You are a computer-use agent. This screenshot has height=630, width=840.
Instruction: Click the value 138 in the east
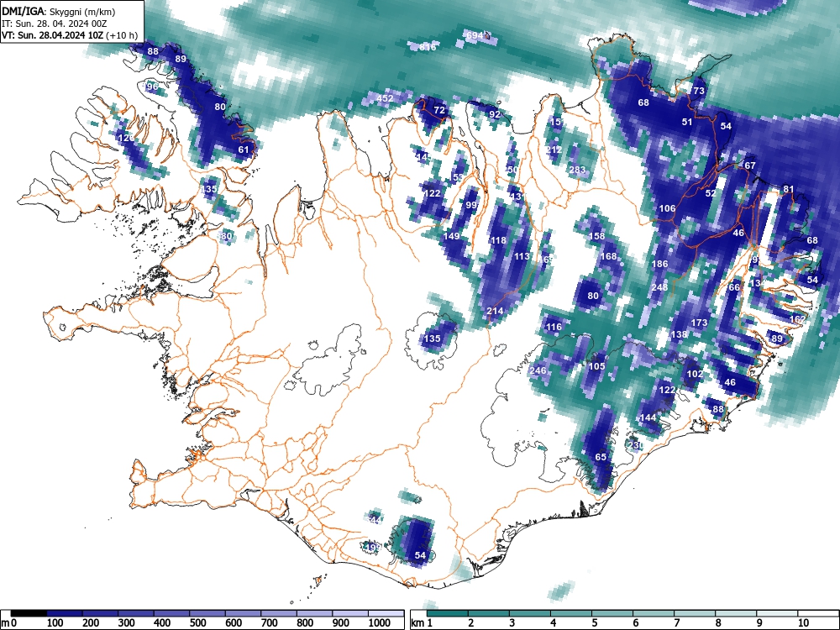(679, 334)
